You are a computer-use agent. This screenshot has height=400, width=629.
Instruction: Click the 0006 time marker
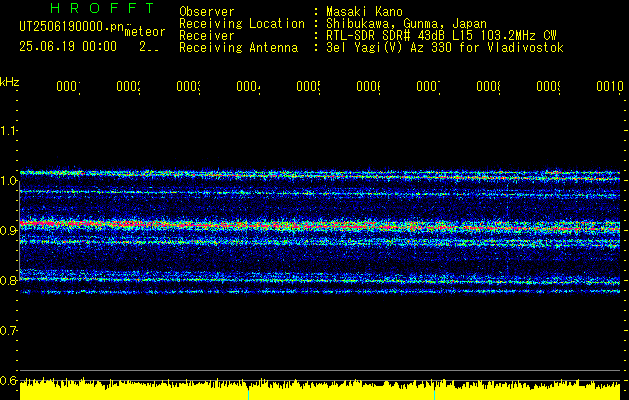pyautogui.click(x=368, y=86)
